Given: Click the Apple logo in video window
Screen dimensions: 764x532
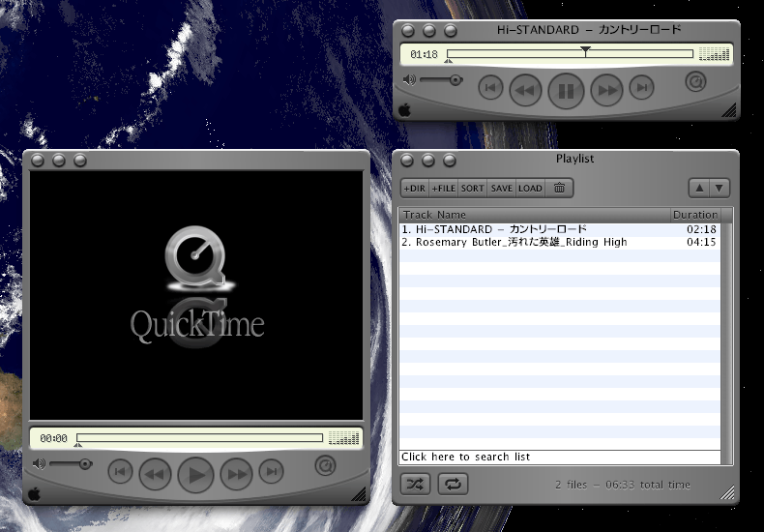Looking at the screenshot, I should 34,494.
